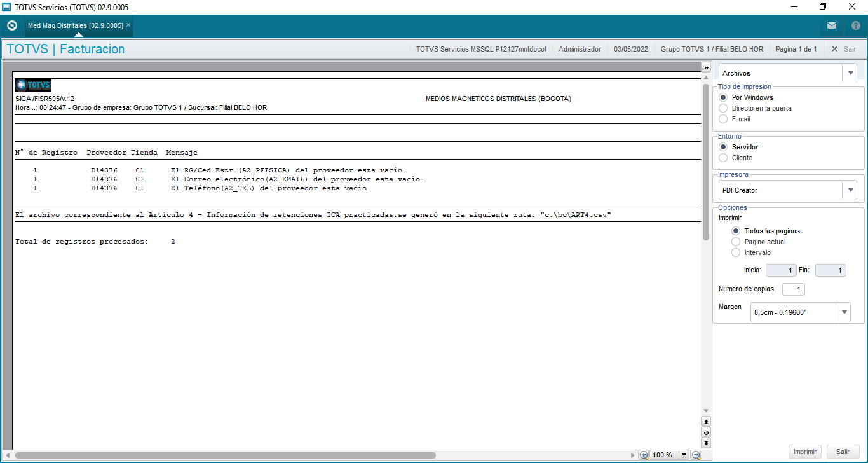868x463 pixels.
Task: Click the MEDIOS MAGNETICOS DISTRITALES (BOGOTA) title
Action: (x=498, y=99)
